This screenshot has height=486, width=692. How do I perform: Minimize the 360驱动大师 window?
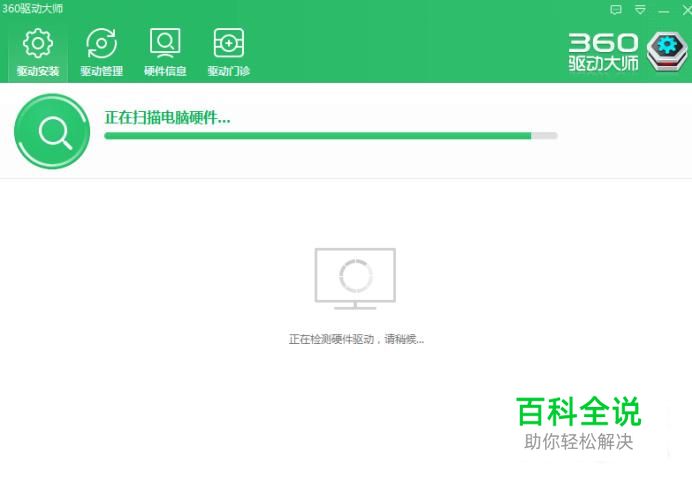coord(664,11)
